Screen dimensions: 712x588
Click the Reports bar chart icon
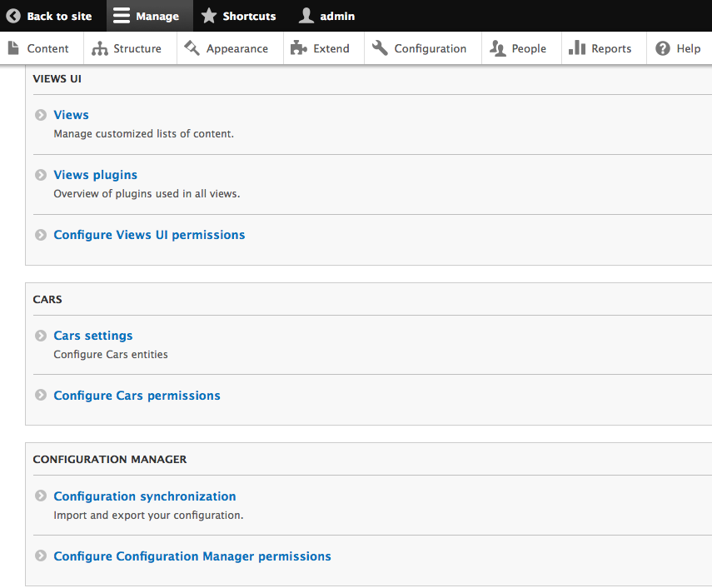pos(577,48)
